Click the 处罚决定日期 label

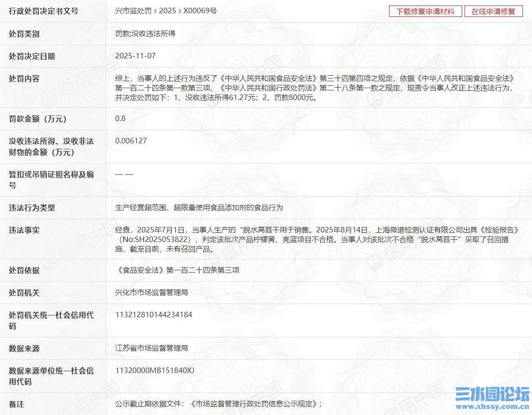(x=32, y=56)
